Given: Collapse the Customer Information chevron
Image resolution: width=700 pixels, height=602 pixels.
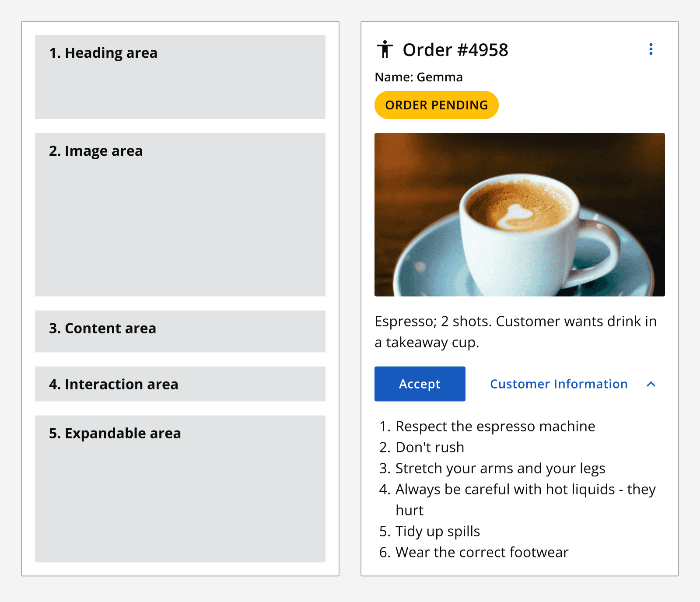Looking at the screenshot, I should coord(651,384).
